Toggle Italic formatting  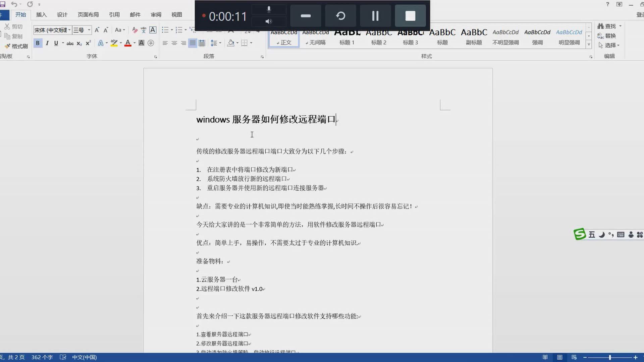pyautogui.click(x=47, y=43)
